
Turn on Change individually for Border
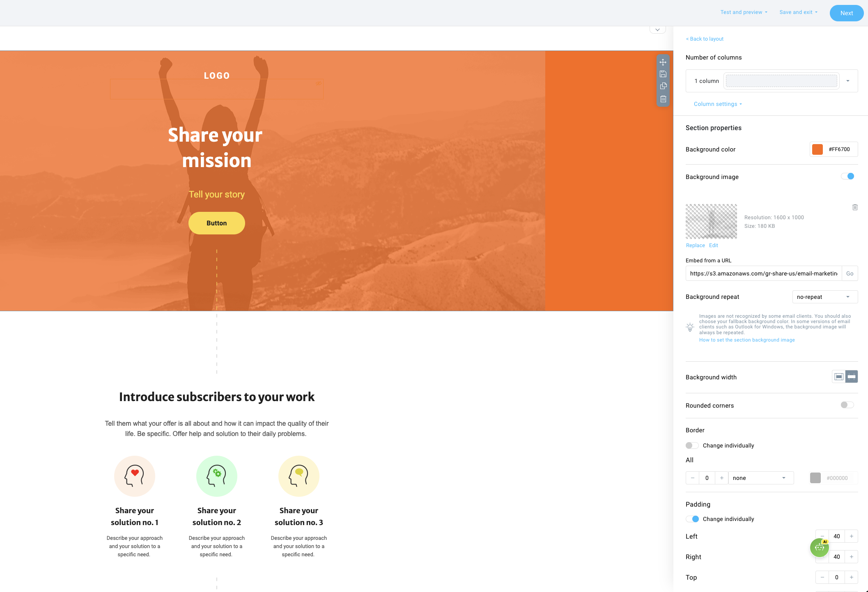click(692, 445)
